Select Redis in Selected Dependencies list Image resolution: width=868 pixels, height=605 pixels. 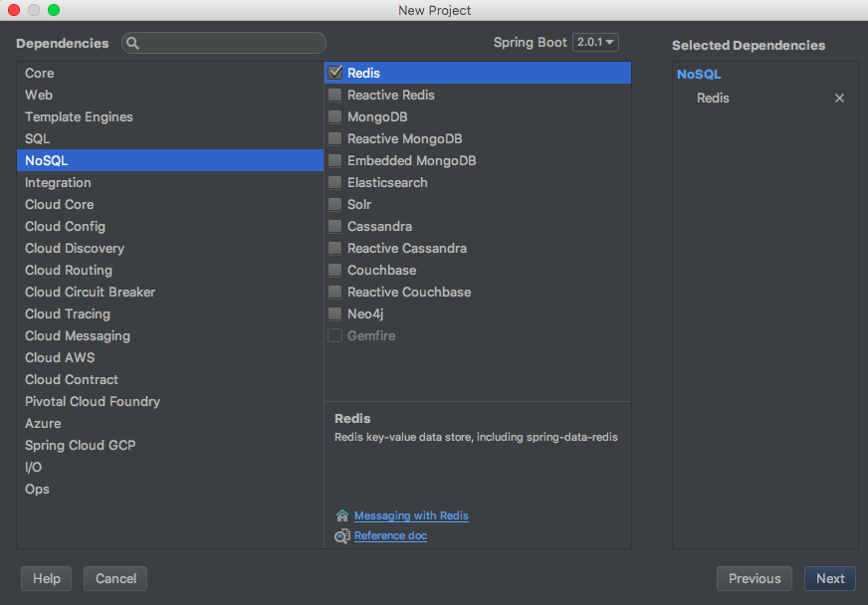(x=713, y=98)
